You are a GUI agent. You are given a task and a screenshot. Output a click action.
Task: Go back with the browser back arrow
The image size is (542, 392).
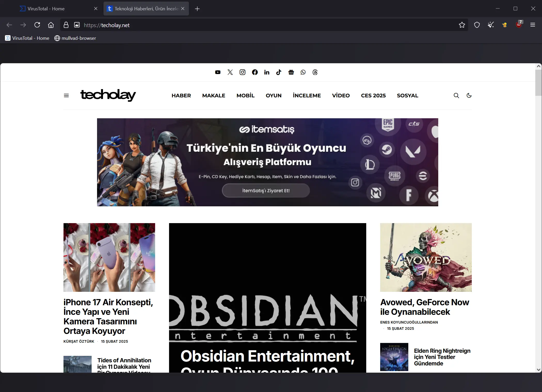click(9, 25)
